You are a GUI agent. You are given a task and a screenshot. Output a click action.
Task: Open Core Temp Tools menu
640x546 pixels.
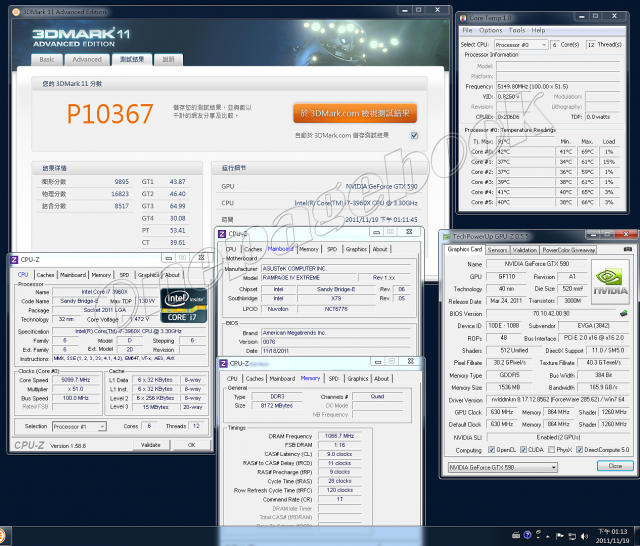click(517, 30)
